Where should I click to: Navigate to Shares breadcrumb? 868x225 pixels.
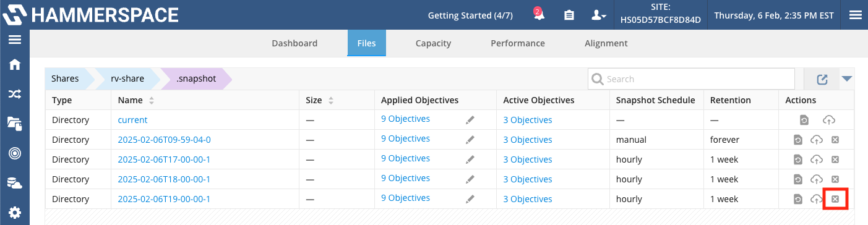point(65,79)
